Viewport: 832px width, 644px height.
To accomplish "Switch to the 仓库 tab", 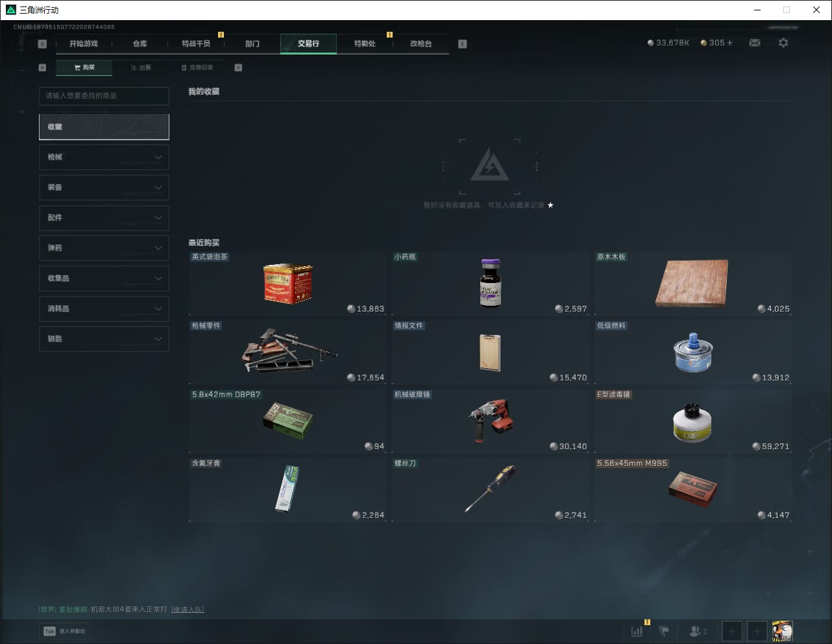I will 140,43.
